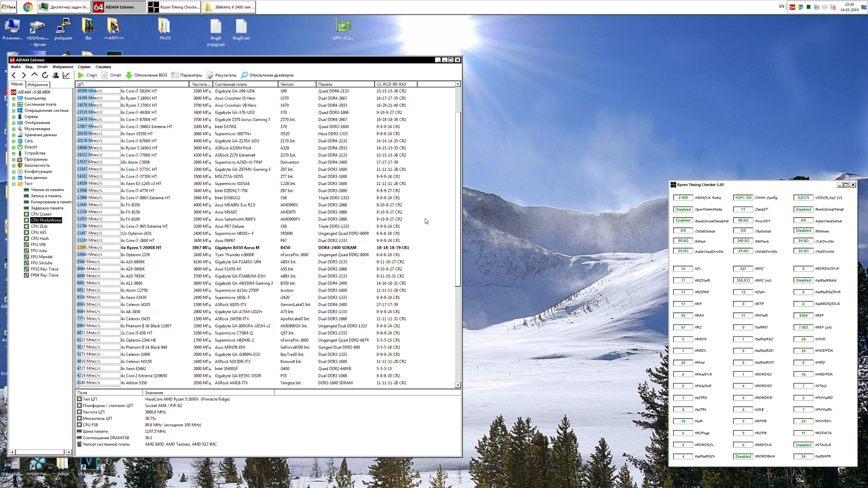Expand the Компьютер tree node

click(13, 98)
